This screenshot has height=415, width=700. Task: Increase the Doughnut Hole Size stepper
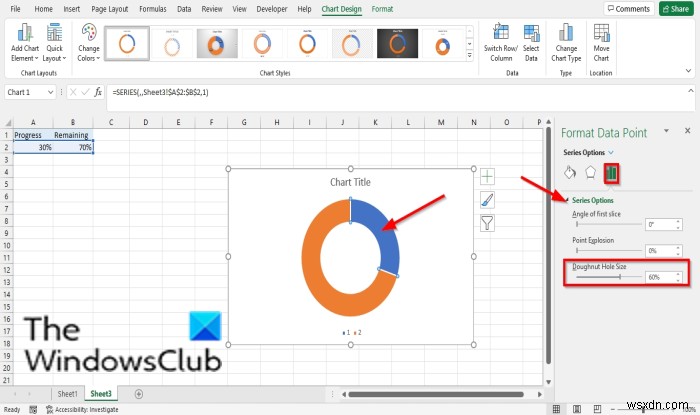pos(679,274)
